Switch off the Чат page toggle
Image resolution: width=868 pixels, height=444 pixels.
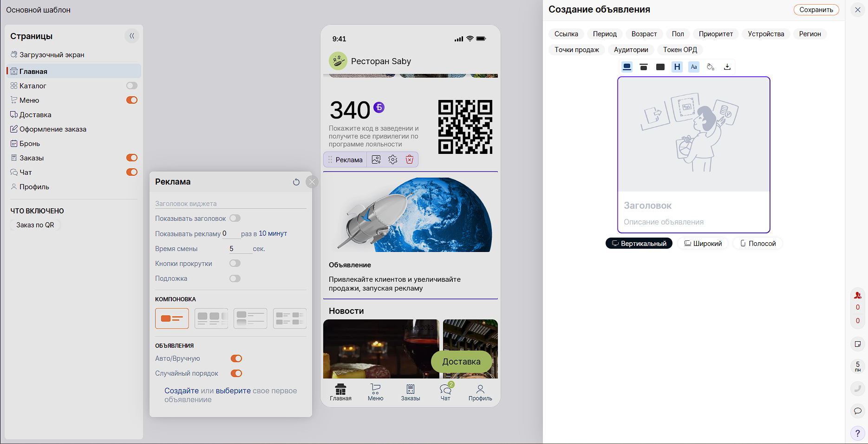point(132,172)
